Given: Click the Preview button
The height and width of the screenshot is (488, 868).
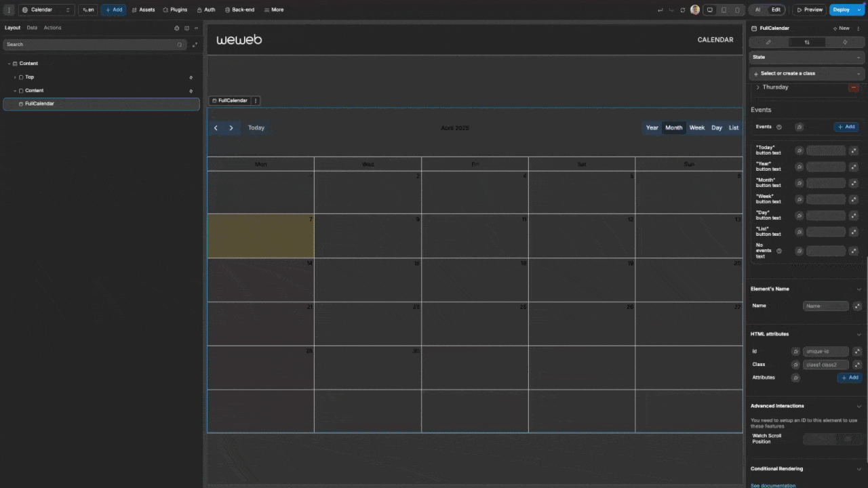Looking at the screenshot, I should [809, 10].
